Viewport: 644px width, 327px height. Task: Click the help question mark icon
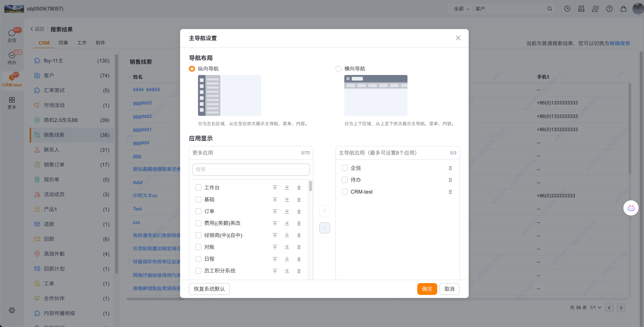point(609,9)
